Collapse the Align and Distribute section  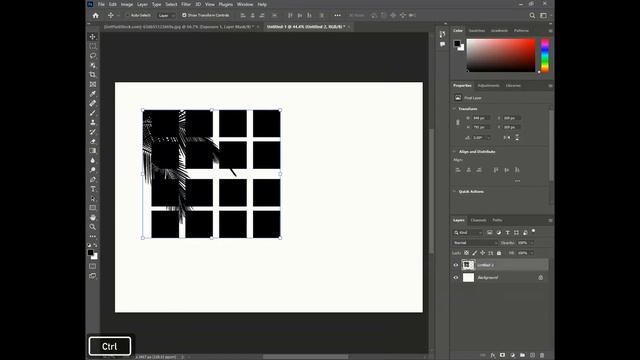[x=455, y=151]
